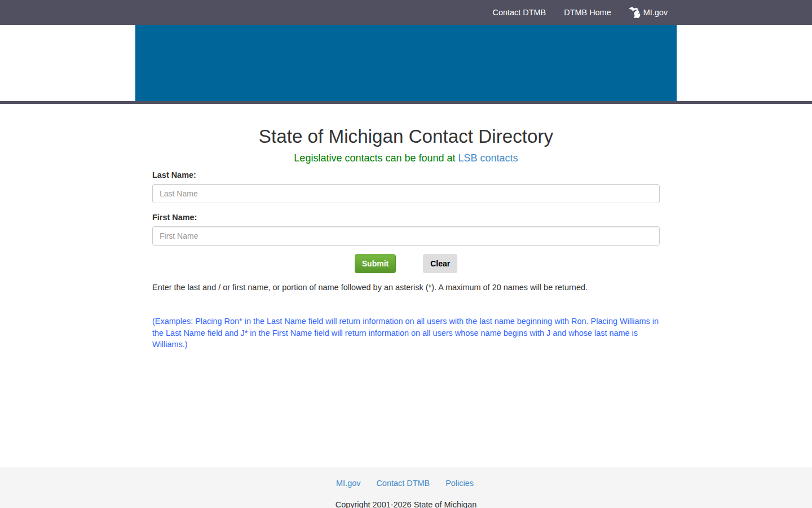View the Policies footer link
The width and height of the screenshot is (812, 508).
coord(460,483)
